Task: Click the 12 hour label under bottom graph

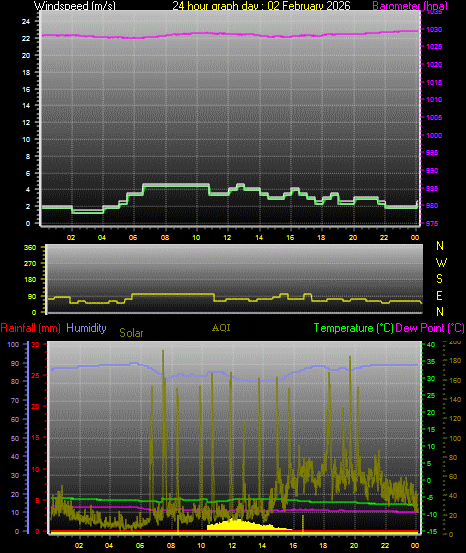Action: click(232, 546)
